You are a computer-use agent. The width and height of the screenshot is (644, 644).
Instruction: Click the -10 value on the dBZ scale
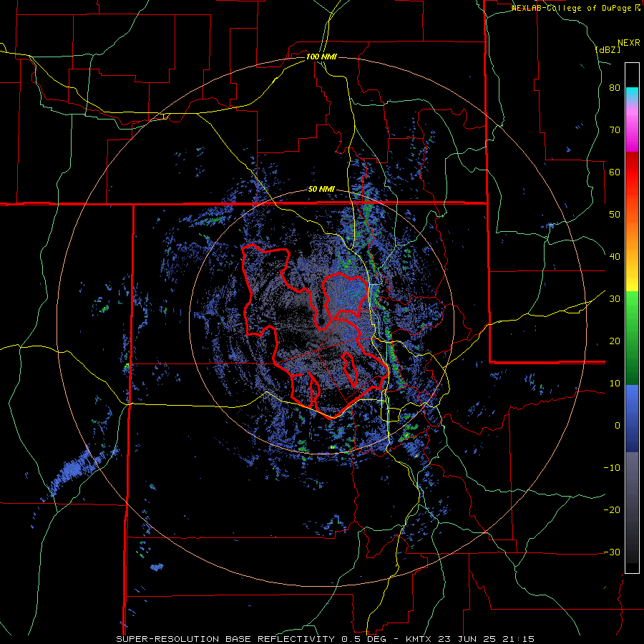(x=612, y=468)
